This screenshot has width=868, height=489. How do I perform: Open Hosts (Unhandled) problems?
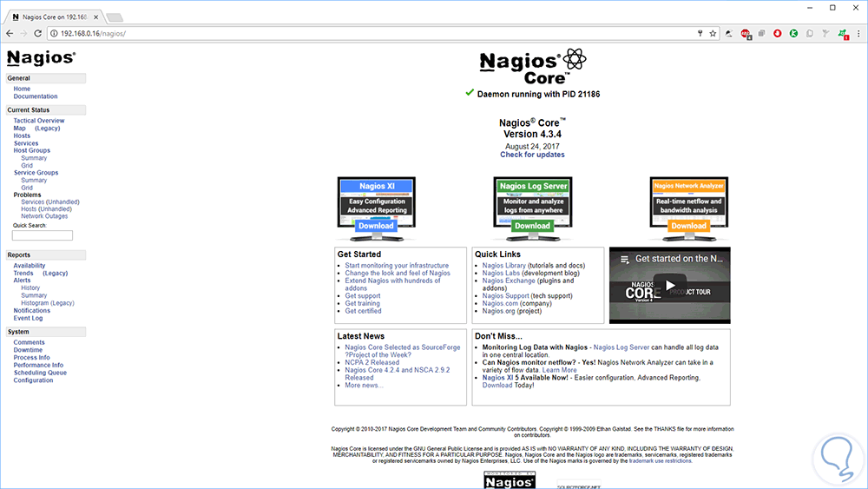click(47, 209)
